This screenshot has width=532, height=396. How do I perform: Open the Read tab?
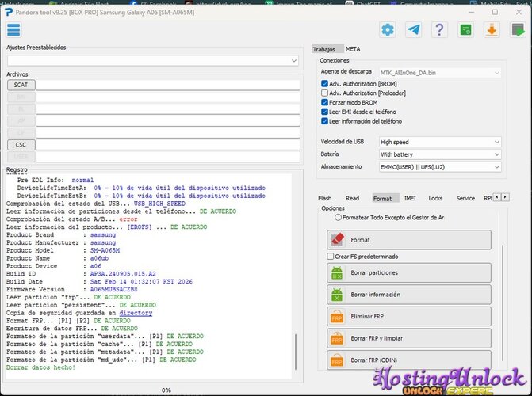coord(352,198)
